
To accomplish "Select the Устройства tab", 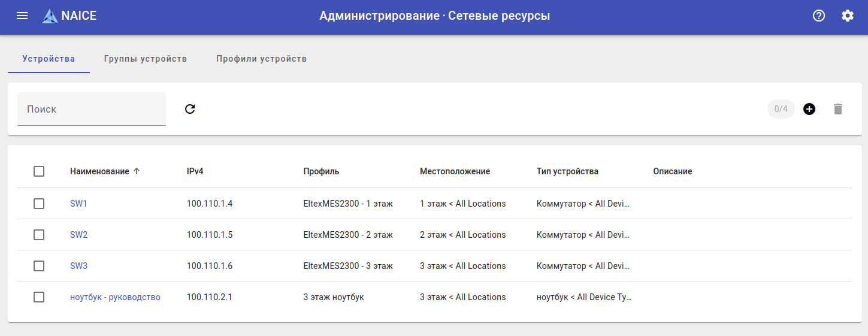I will 49,59.
